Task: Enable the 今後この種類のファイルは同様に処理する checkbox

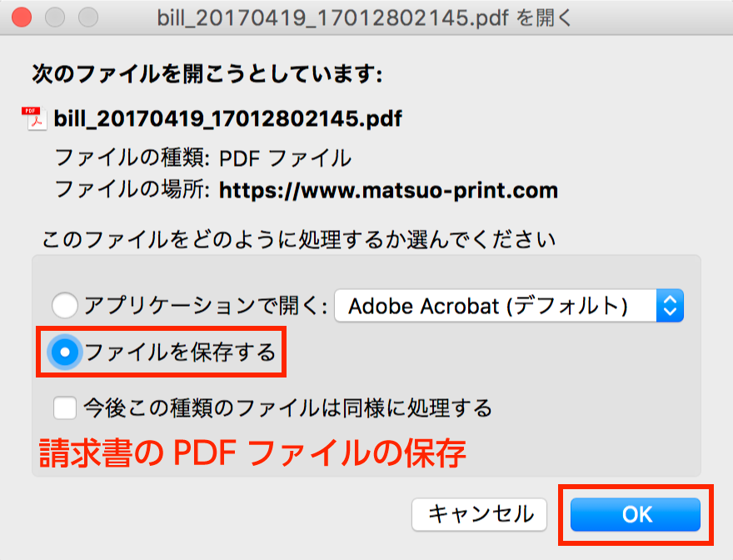Action: tap(65, 407)
